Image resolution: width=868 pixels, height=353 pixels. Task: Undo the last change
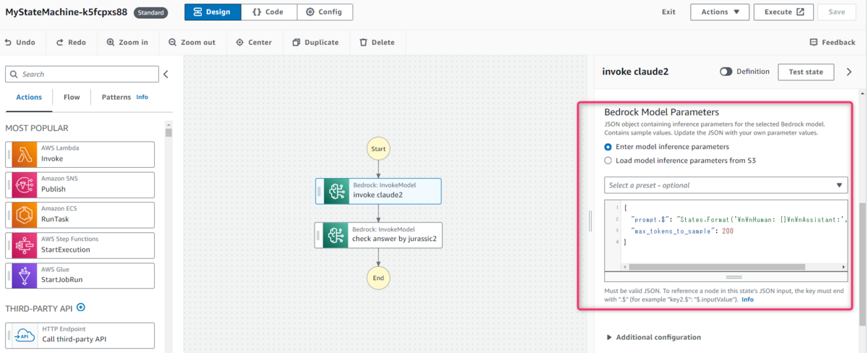coord(20,42)
